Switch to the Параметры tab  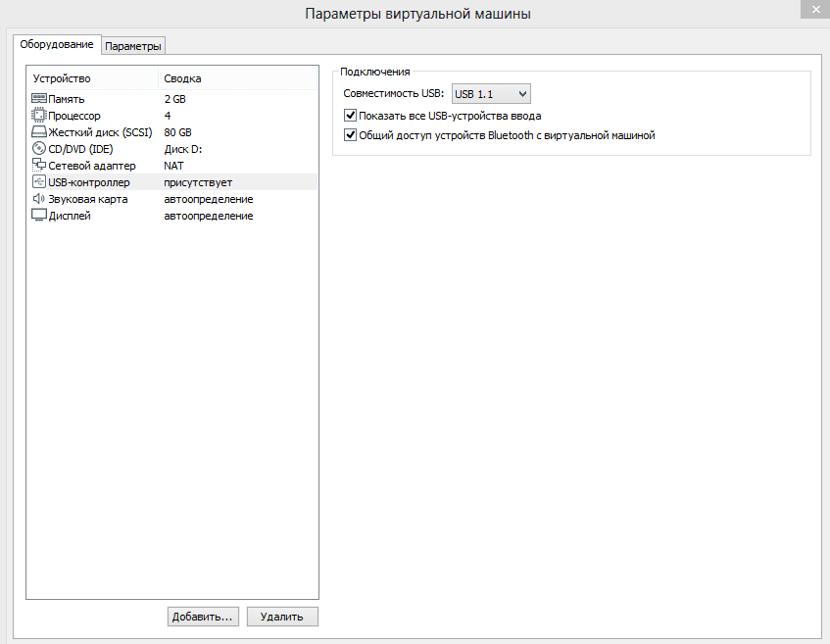(133, 46)
